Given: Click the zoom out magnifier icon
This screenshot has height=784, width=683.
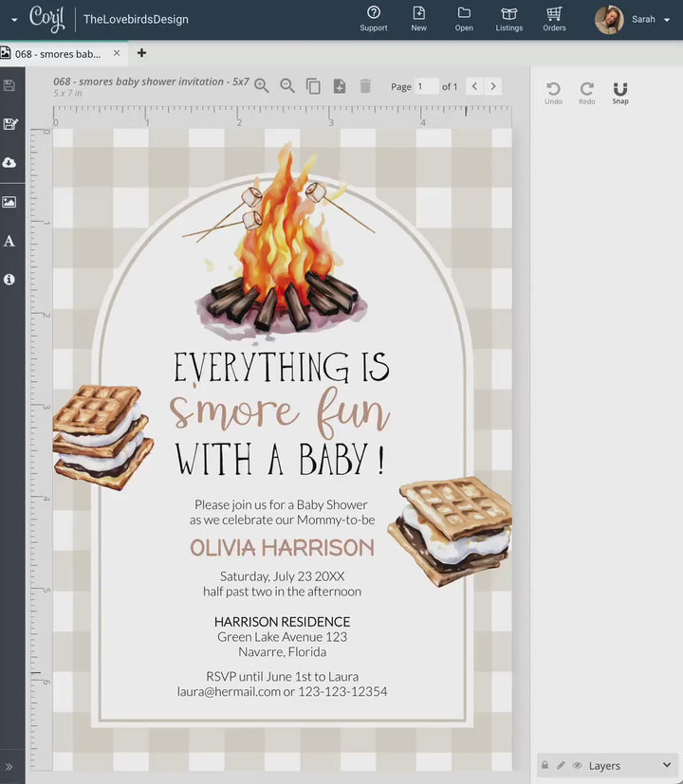Looking at the screenshot, I should coord(287,86).
